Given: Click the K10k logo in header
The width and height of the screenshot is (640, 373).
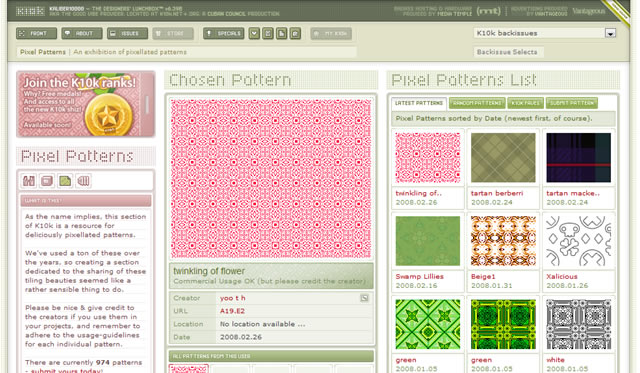Looking at the screenshot, I should click(x=30, y=11).
